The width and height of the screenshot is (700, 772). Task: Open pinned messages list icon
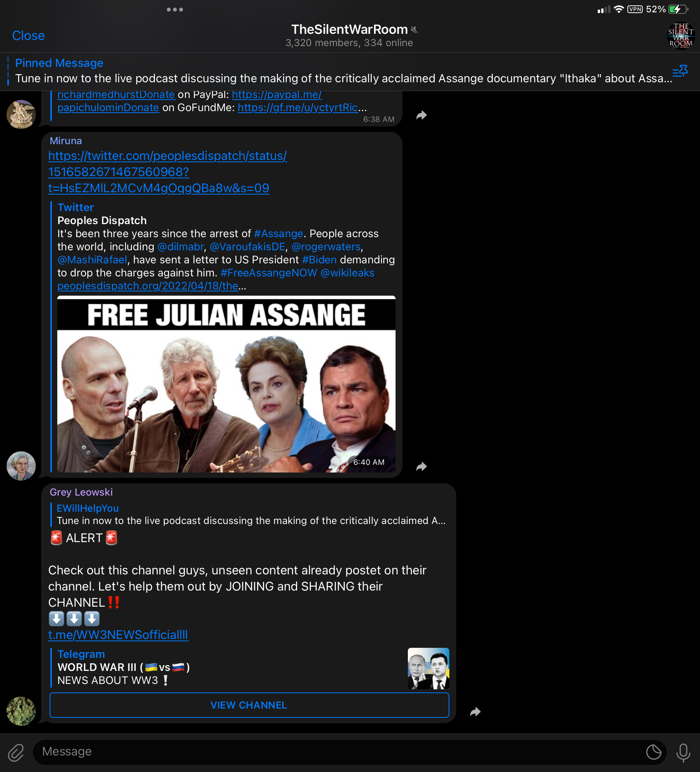[x=680, y=71]
